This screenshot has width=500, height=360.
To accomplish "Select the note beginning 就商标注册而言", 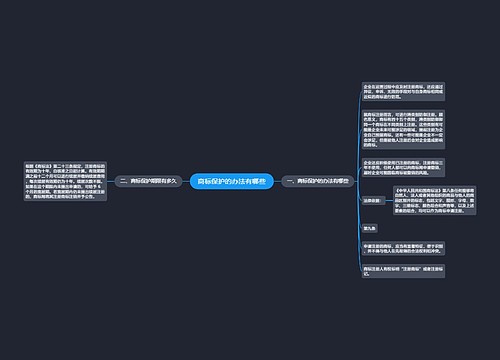I will pyautogui.click(x=403, y=130).
